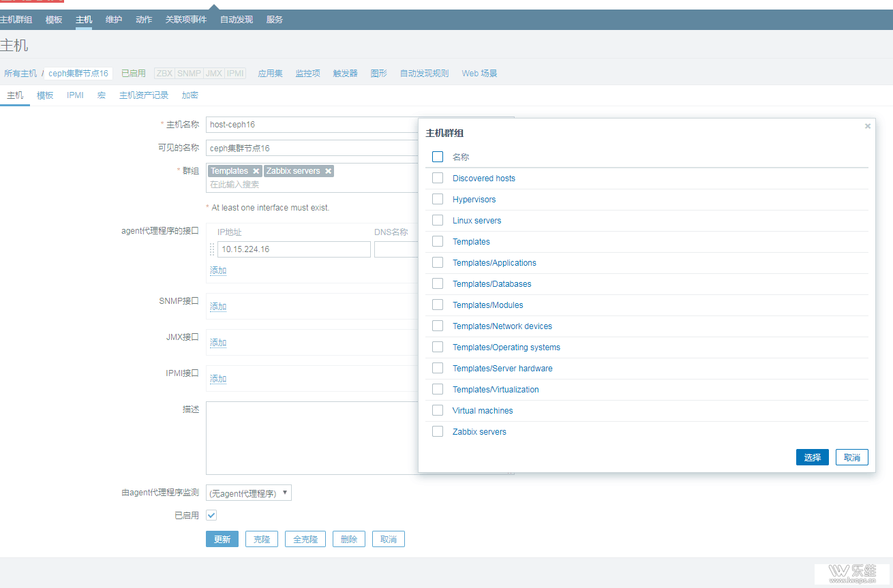The image size is (893, 588).
Task: Open the 动作 menu item
Action: [144, 20]
